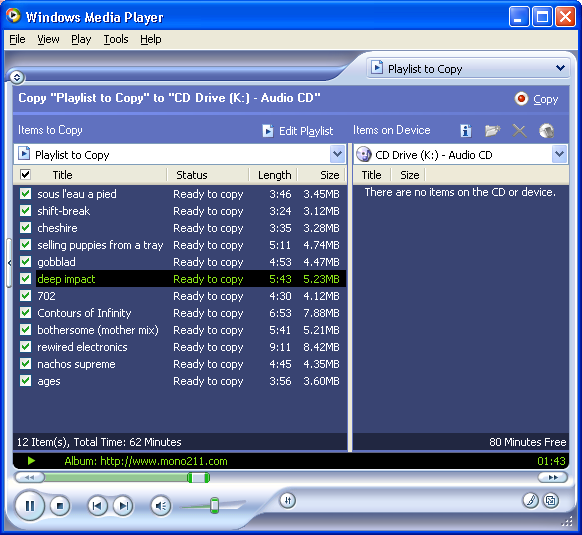Collapse the taskbar with left edge arrow

(9, 262)
